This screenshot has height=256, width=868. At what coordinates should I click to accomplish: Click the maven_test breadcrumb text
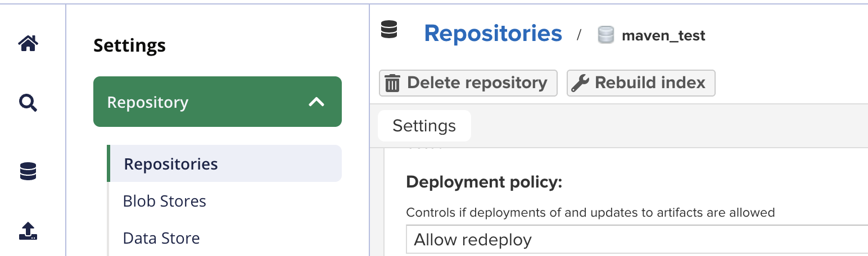coord(663,36)
